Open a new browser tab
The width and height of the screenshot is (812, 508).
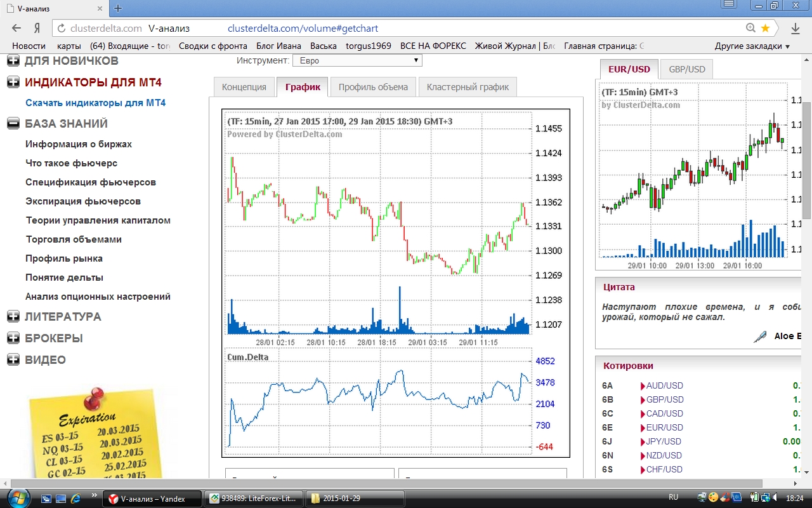click(x=118, y=8)
